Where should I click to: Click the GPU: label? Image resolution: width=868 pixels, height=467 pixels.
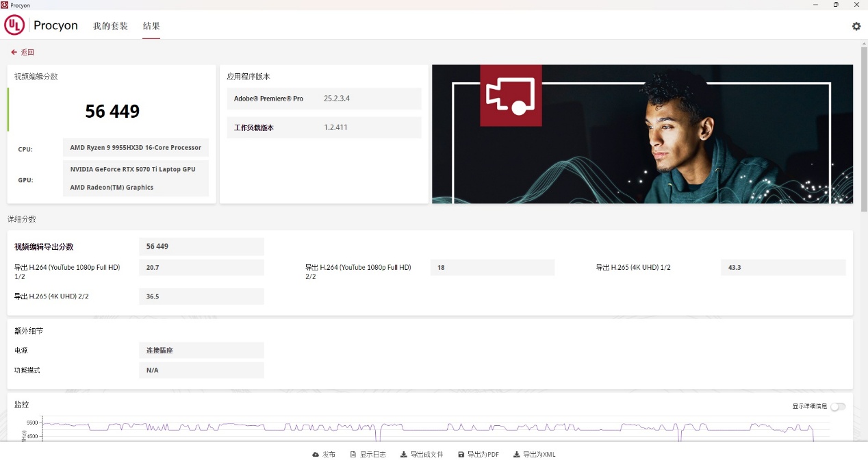pos(25,180)
